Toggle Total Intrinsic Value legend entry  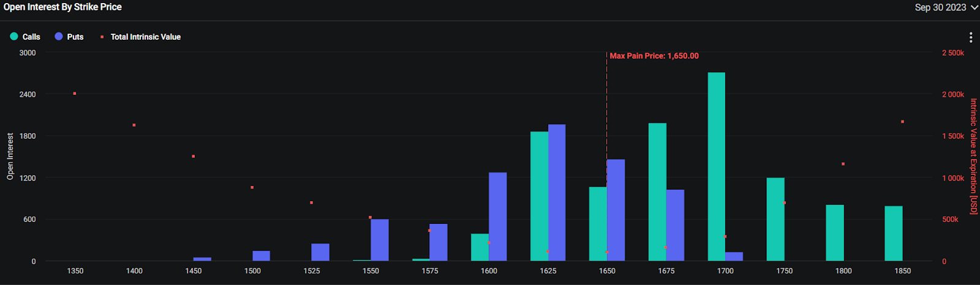(x=140, y=37)
